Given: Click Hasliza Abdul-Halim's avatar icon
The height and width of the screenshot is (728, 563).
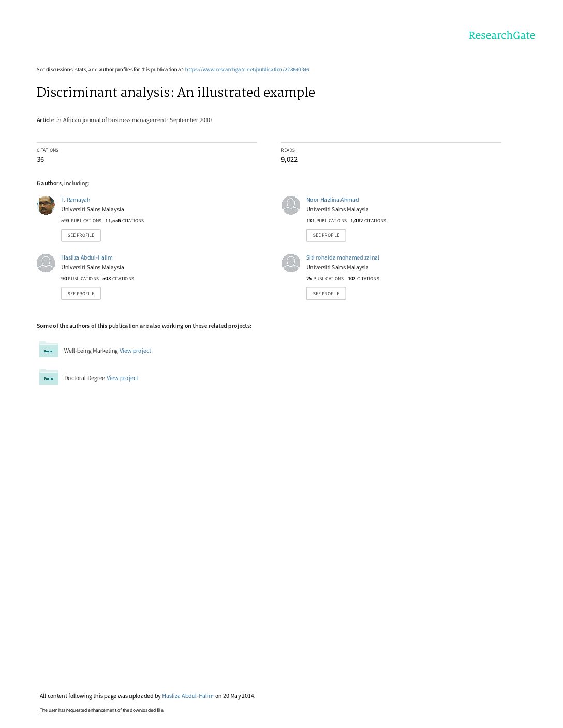Looking at the screenshot, I should pos(46,263).
